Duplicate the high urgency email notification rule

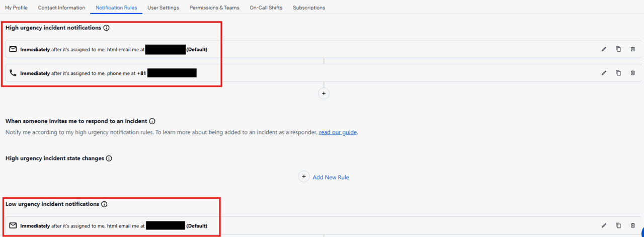[618, 49]
